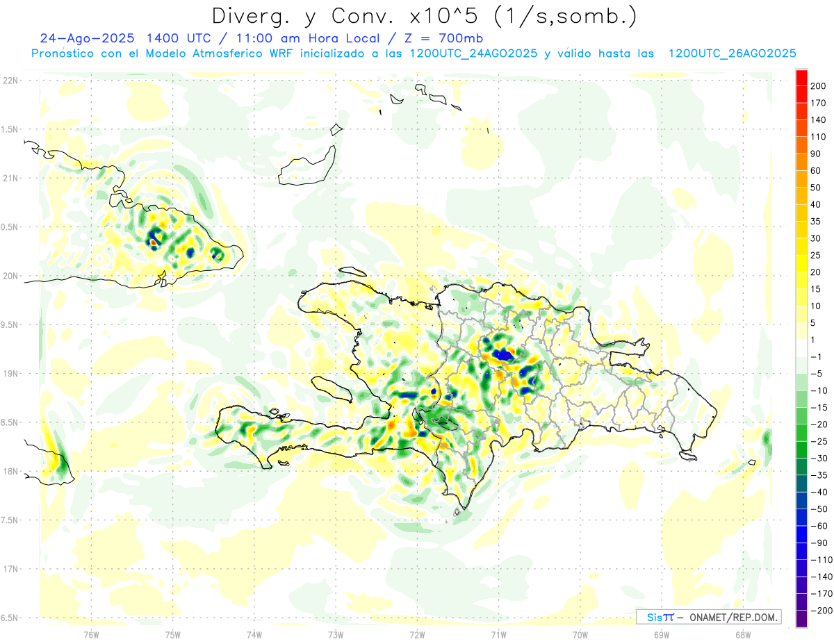
Task: Click the '140' color bar label
Action: tap(819, 119)
